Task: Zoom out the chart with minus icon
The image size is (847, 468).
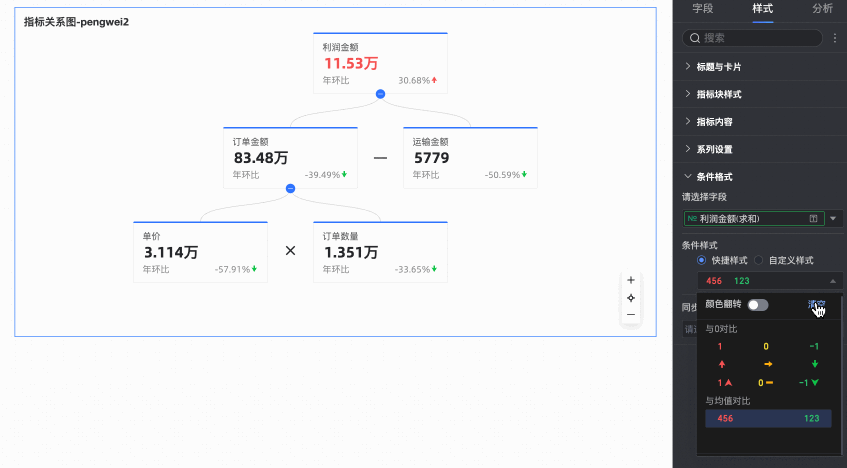Action: pyautogui.click(x=631, y=315)
